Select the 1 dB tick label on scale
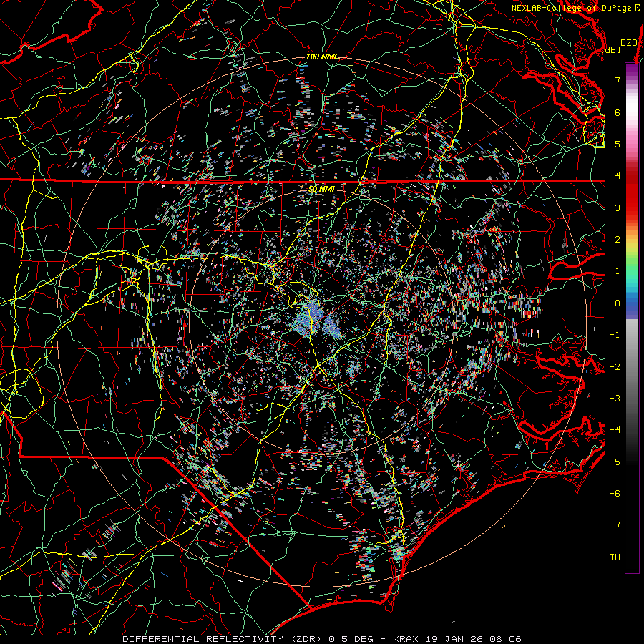Image resolution: width=644 pixels, height=644 pixels. [x=618, y=271]
